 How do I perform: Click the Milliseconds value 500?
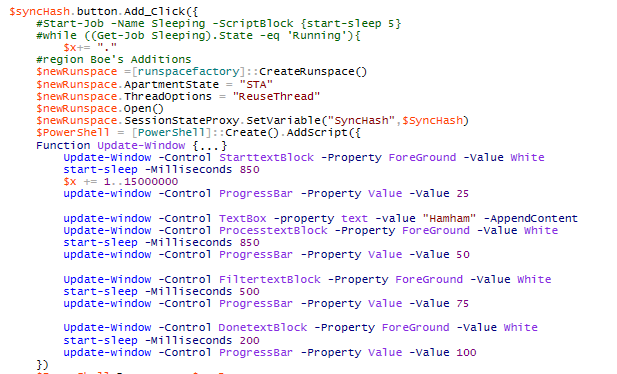249,292
